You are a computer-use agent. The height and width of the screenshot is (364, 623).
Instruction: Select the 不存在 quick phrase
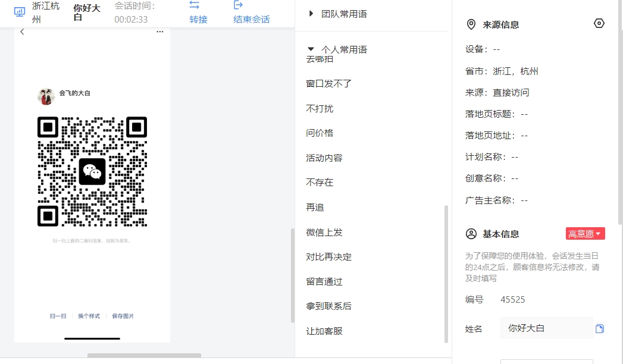(x=320, y=183)
